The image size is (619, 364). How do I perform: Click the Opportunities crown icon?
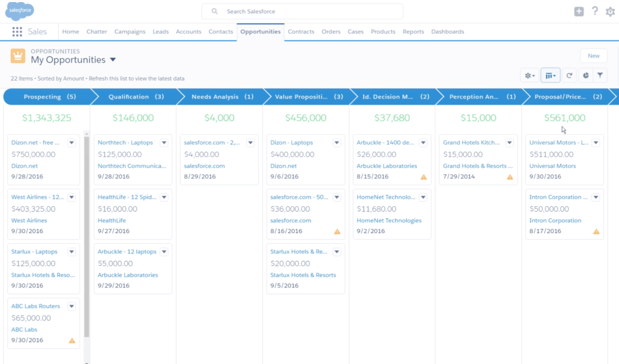18,56
